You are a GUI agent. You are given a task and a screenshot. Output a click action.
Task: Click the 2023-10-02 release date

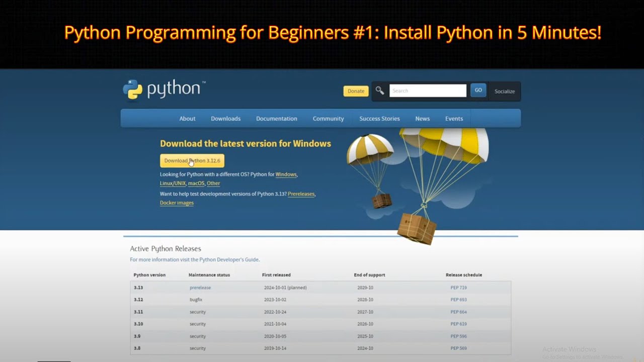(x=275, y=300)
